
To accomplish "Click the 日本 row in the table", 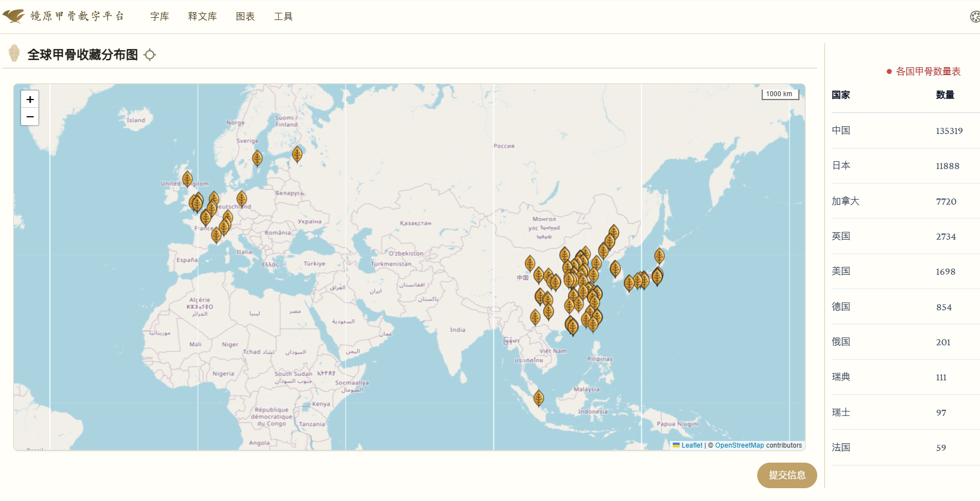I will (x=906, y=166).
